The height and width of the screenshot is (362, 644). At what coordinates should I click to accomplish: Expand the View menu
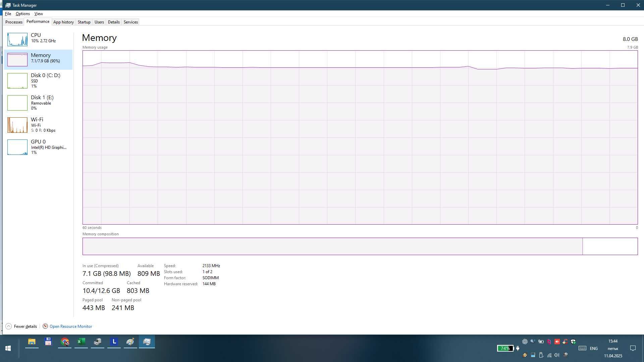[39, 14]
